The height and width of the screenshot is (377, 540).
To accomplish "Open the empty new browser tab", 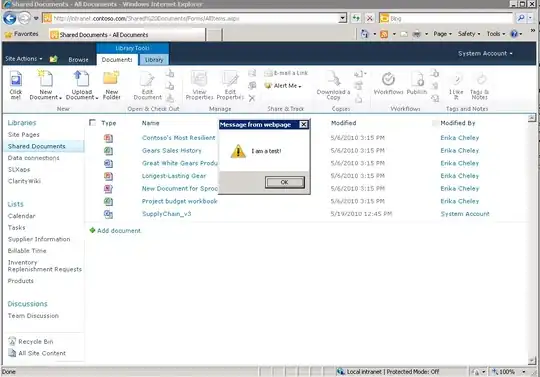I will point(214,35).
